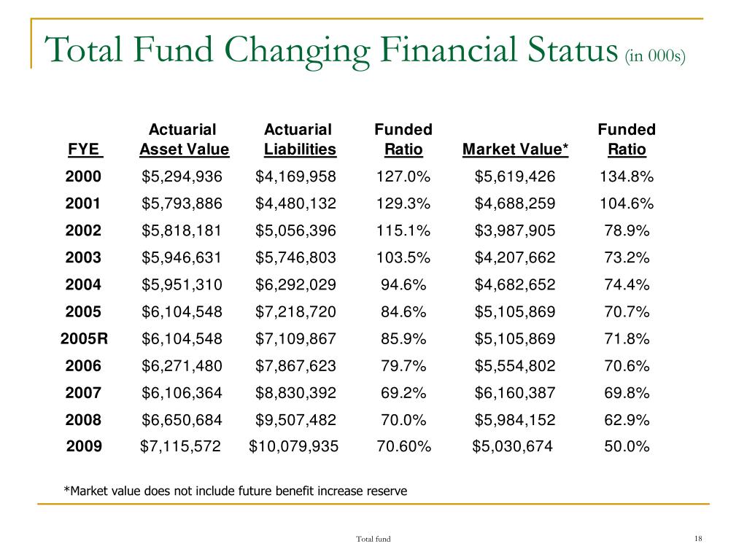Viewport: 747px width, 560px height.
Task: Select the $10,079,935 liabilities value
Action: [x=293, y=446]
